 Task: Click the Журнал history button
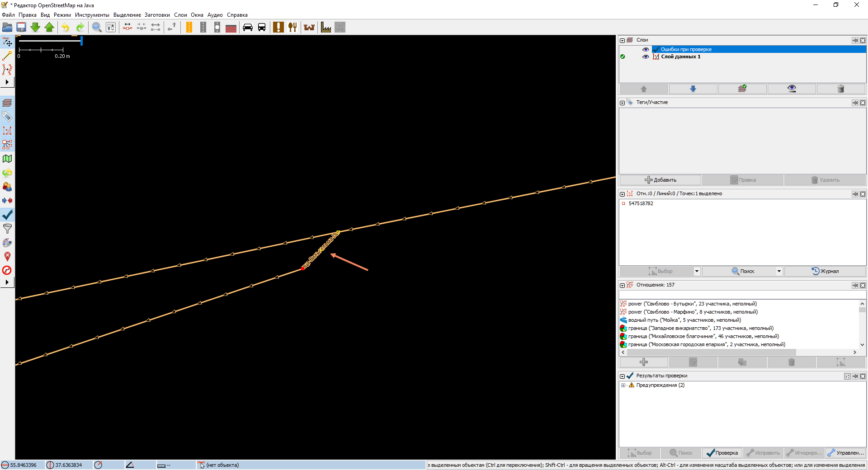[825, 271]
